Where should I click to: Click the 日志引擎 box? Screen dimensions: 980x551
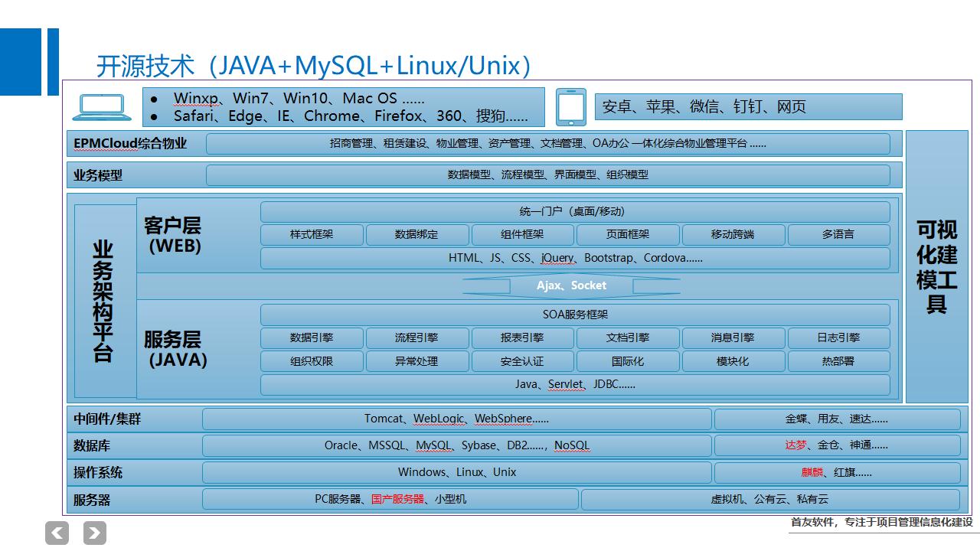839,337
